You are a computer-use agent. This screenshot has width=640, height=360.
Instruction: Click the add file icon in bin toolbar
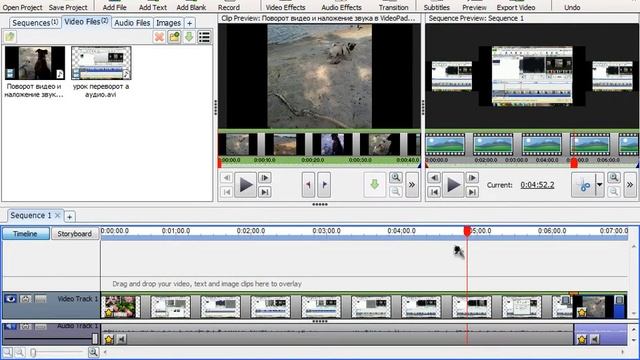coord(10,37)
